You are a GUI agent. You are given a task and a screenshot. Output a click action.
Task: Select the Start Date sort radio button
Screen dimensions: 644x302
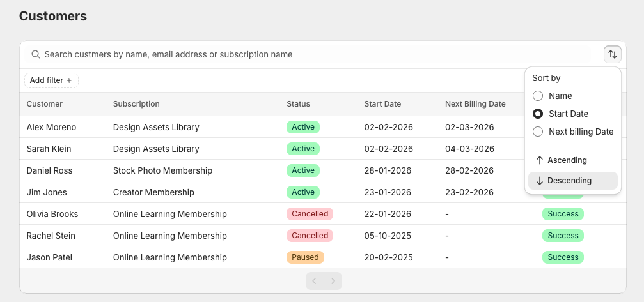538,114
